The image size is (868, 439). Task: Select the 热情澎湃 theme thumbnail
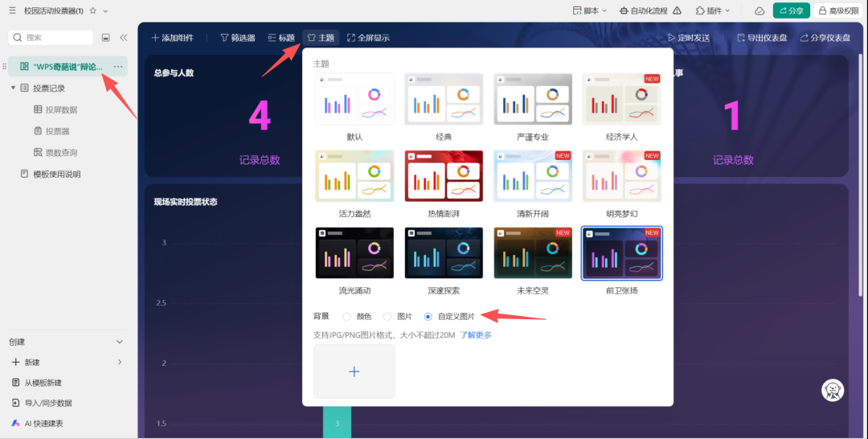point(444,176)
